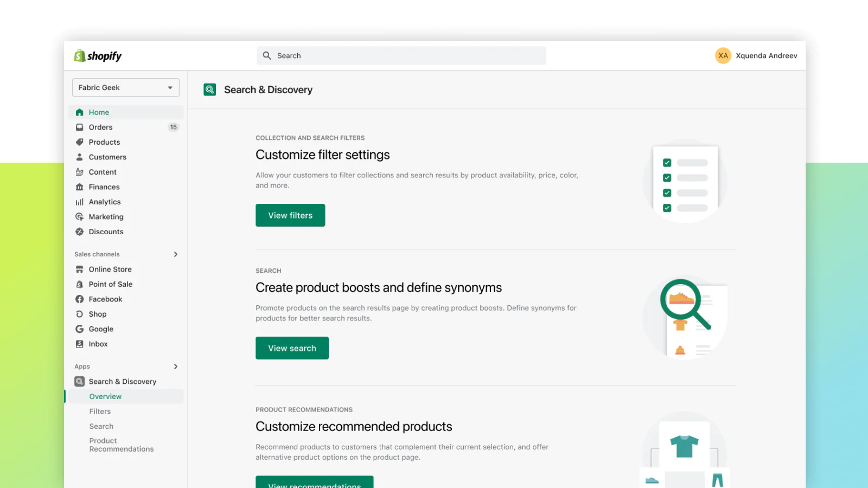Click the Orders inbox icon
The image size is (868, 488).
pos(80,127)
